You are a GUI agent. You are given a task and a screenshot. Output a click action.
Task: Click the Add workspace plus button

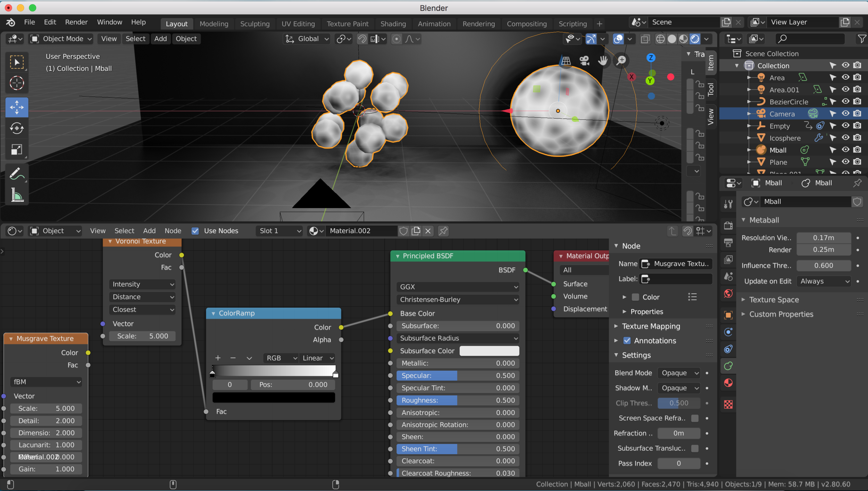(x=600, y=24)
